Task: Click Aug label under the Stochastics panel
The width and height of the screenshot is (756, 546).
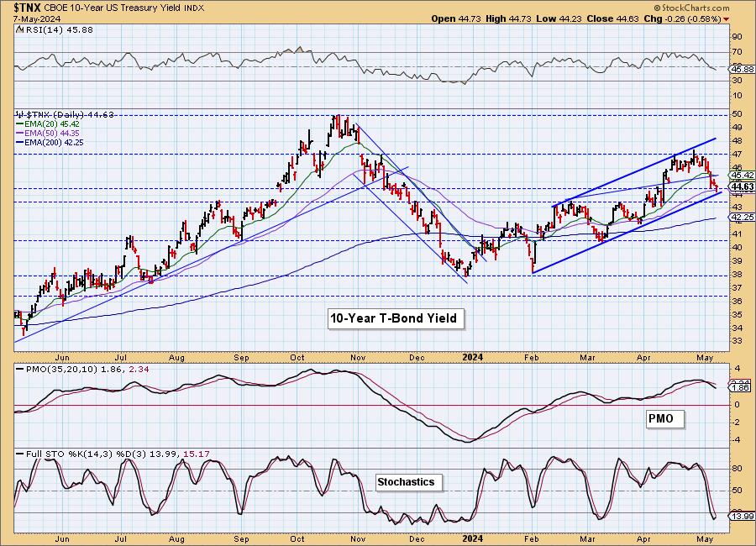Action: (x=177, y=538)
